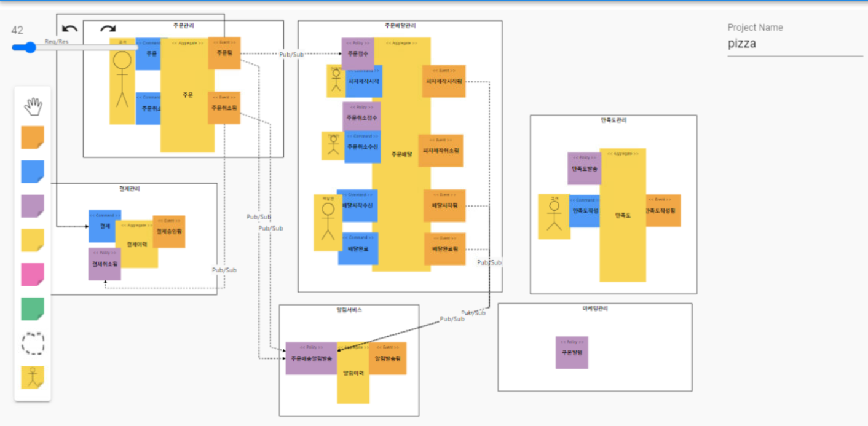Click the actor beside 피자제작시작 command
The height and width of the screenshot is (426, 868).
coord(336,81)
